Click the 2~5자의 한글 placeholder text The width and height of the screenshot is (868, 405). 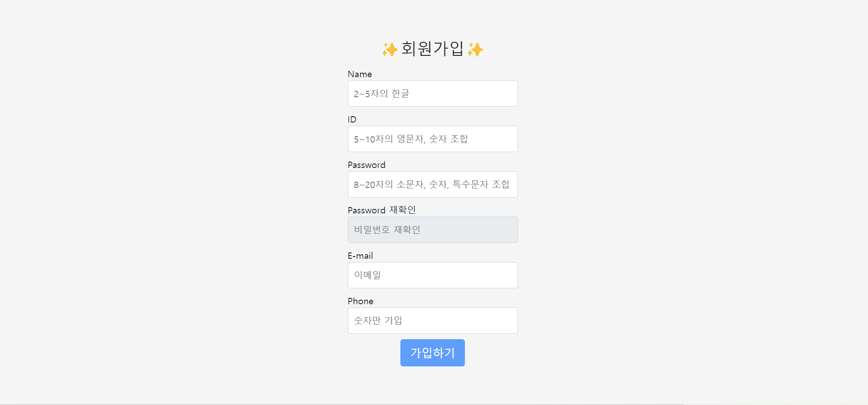(x=382, y=94)
